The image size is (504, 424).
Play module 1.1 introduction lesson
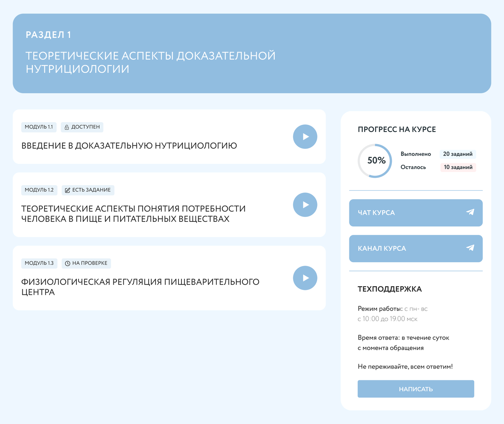(x=305, y=137)
